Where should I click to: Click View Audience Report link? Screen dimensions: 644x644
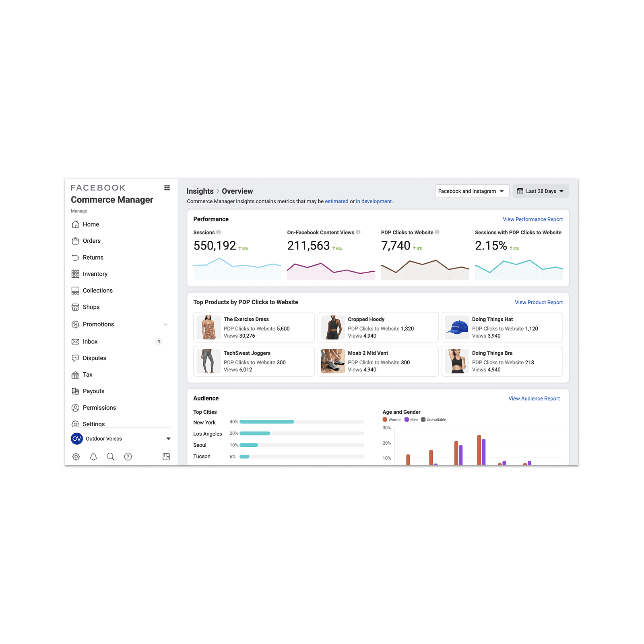(534, 398)
